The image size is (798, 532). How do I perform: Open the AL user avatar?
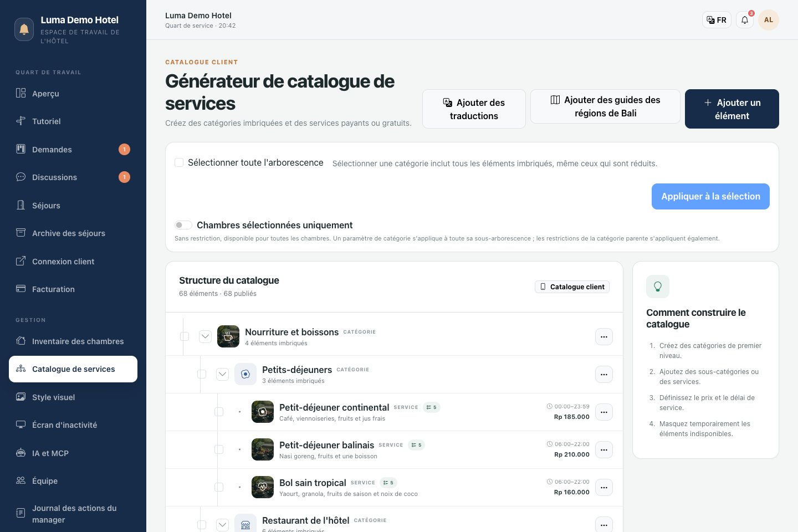pos(769,20)
